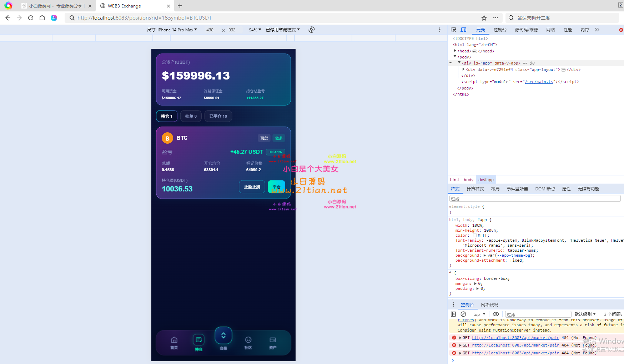Open the browser home page icon

coord(42,18)
